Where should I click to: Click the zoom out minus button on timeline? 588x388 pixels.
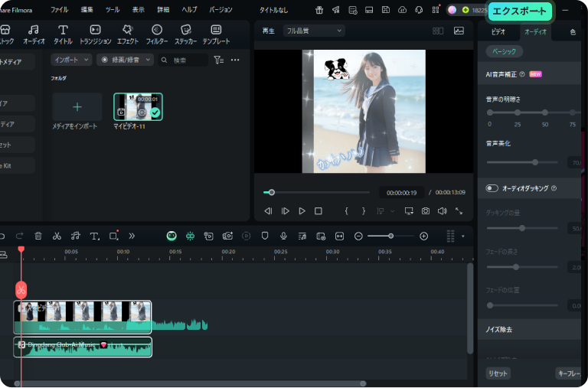[358, 236]
